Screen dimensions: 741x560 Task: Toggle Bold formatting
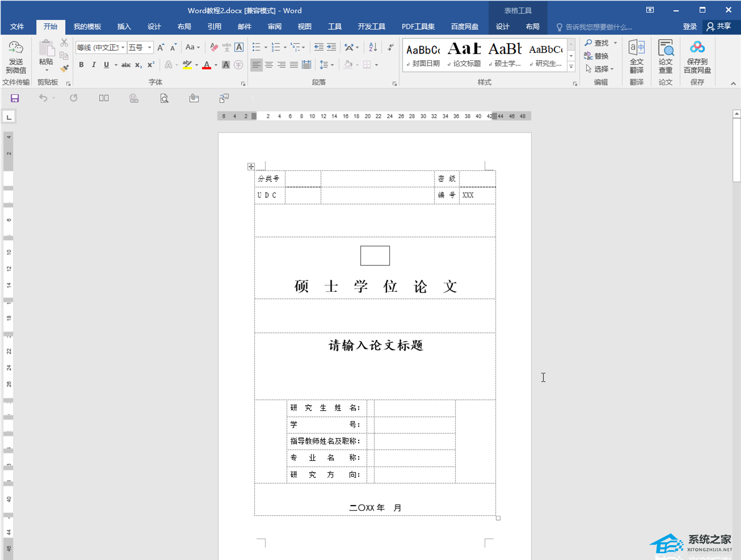tap(81, 65)
